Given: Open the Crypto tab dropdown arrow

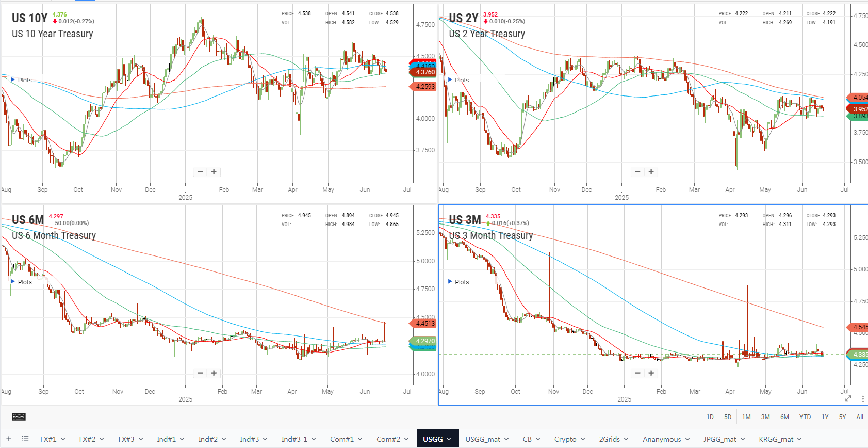Looking at the screenshot, I should tap(582, 439).
